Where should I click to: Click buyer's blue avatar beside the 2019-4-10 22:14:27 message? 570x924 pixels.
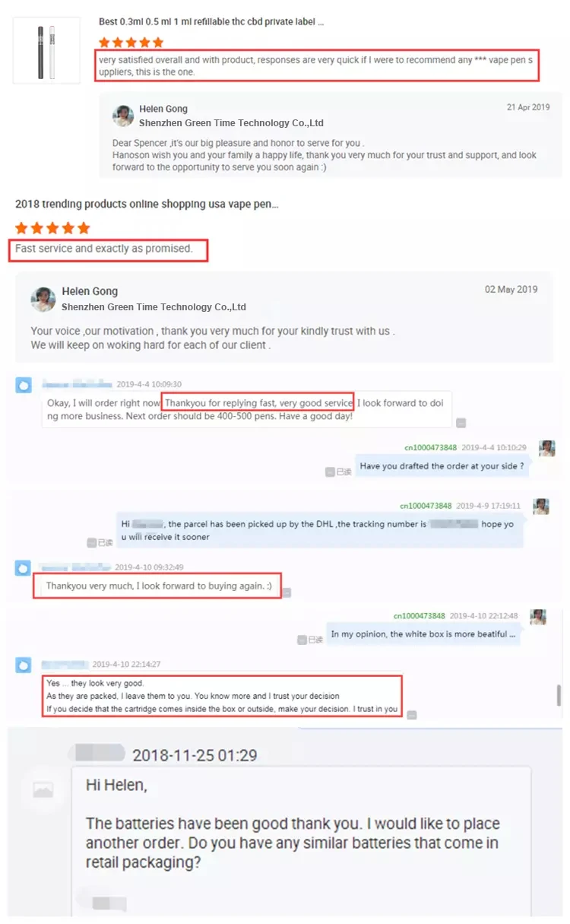click(24, 665)
